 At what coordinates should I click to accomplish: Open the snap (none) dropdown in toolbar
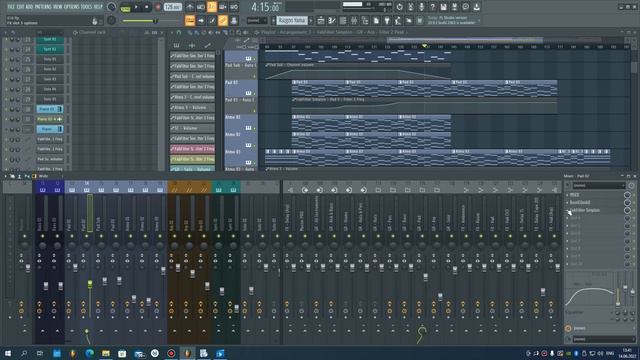click(257, 21)
